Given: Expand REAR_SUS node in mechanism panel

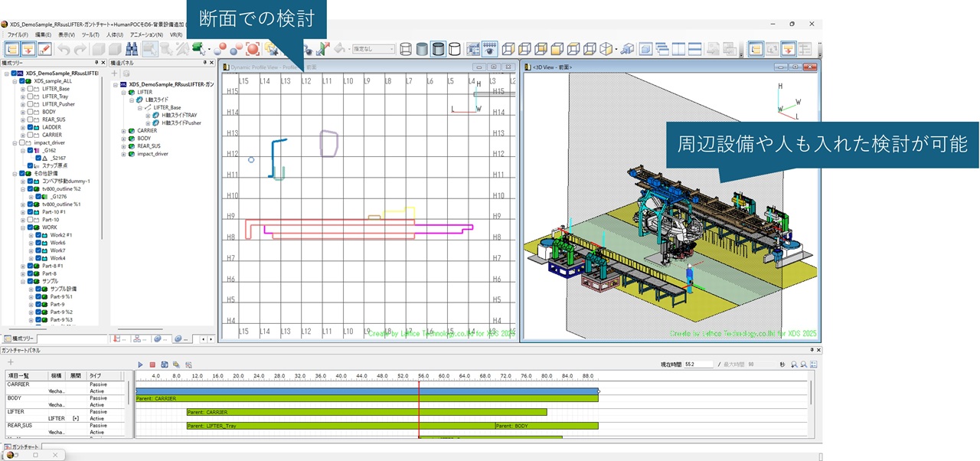Looking at the screenshot, I should [x=123, y=146].
